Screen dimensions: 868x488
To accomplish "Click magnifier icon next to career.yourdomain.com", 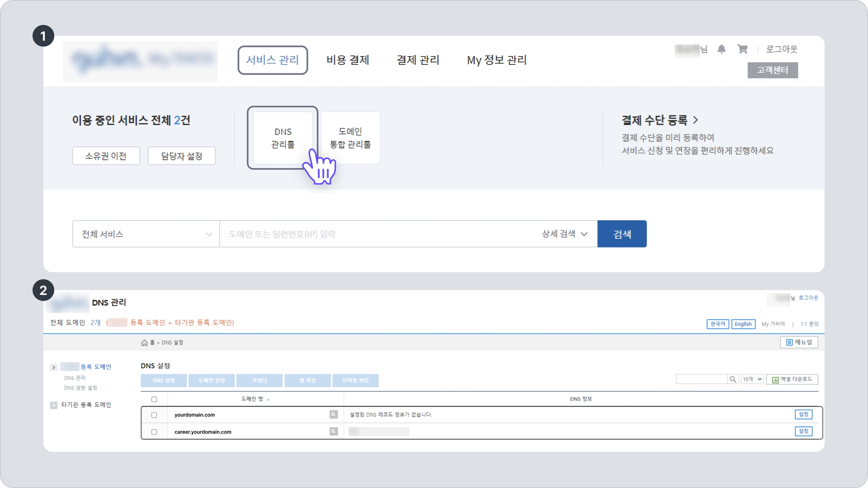I will point(333,431).
